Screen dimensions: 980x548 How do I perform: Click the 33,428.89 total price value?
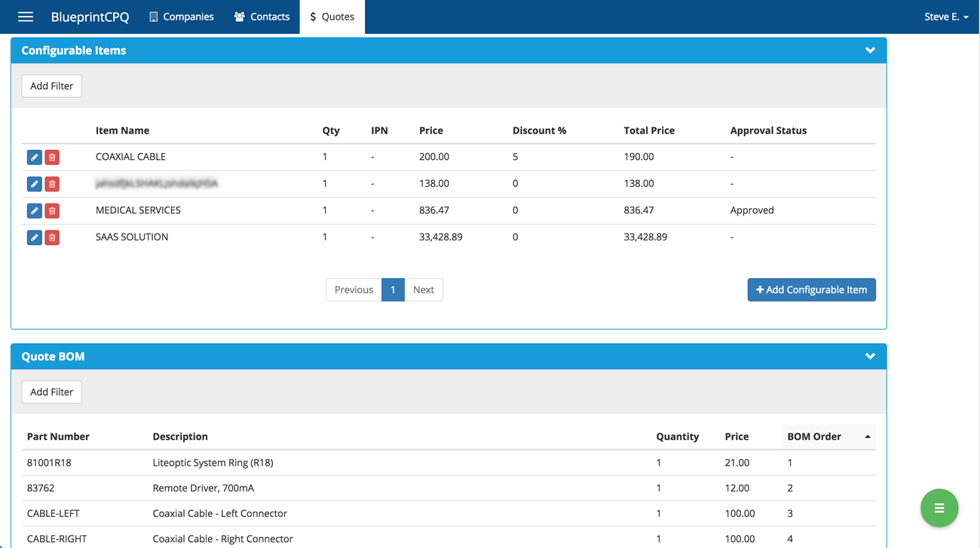pos(645,237)
